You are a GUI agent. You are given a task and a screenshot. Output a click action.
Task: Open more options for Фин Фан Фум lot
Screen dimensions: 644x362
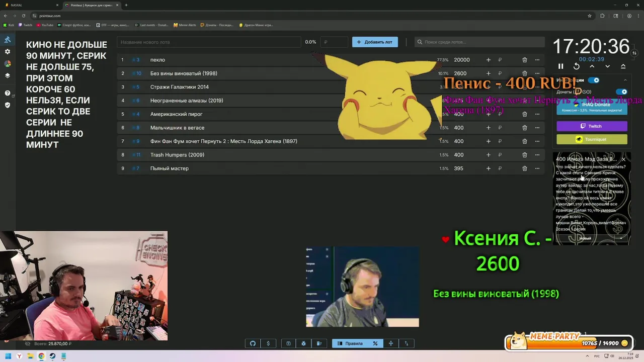537,141
